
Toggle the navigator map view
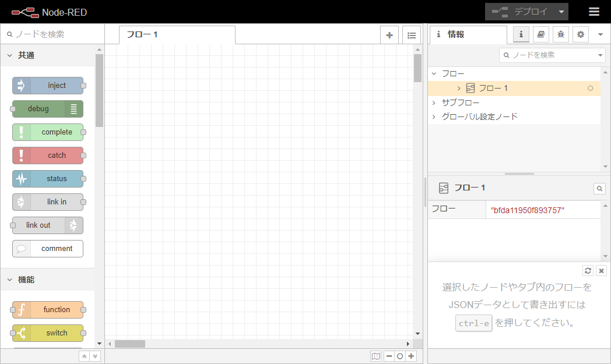(376, 356)
